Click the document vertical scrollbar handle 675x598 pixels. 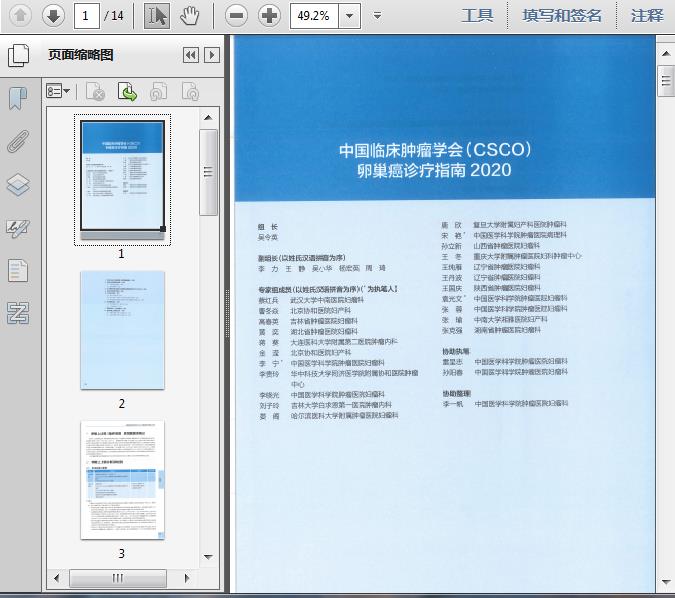click(666, 81)
